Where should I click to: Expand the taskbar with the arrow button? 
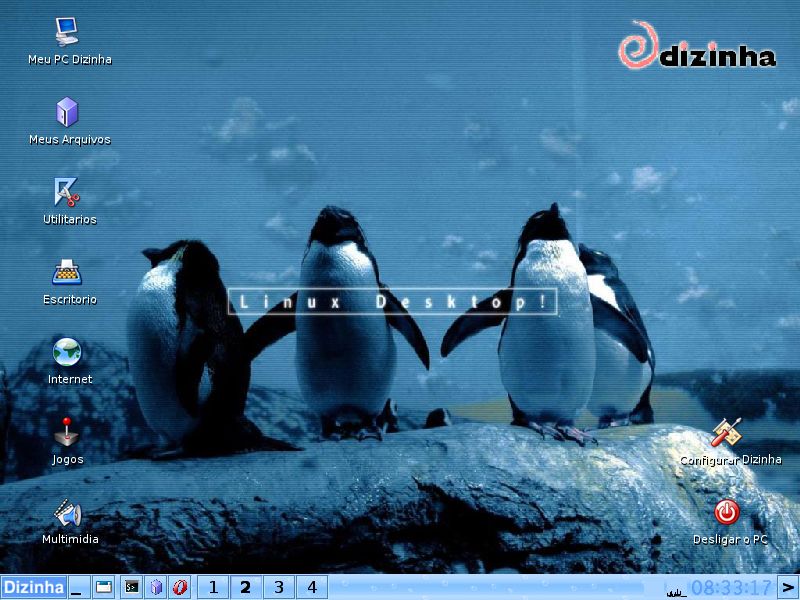coord(790,587)
